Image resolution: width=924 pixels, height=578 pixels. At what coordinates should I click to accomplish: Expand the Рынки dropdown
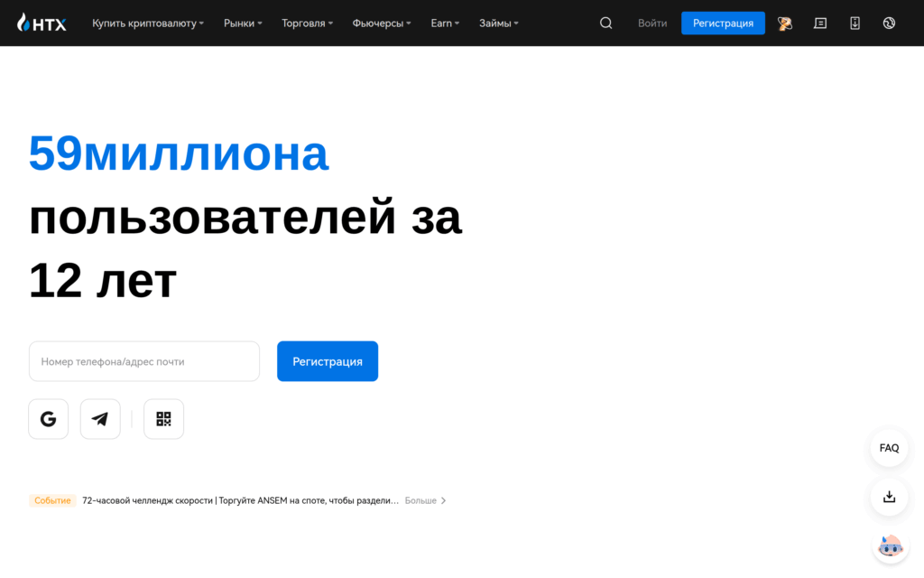coord(243,23)
